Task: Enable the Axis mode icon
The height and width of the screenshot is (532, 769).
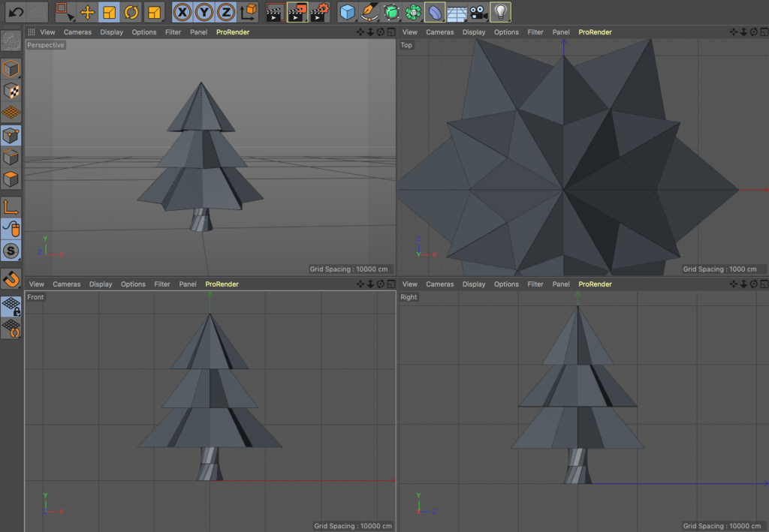Action: point(11,207)
